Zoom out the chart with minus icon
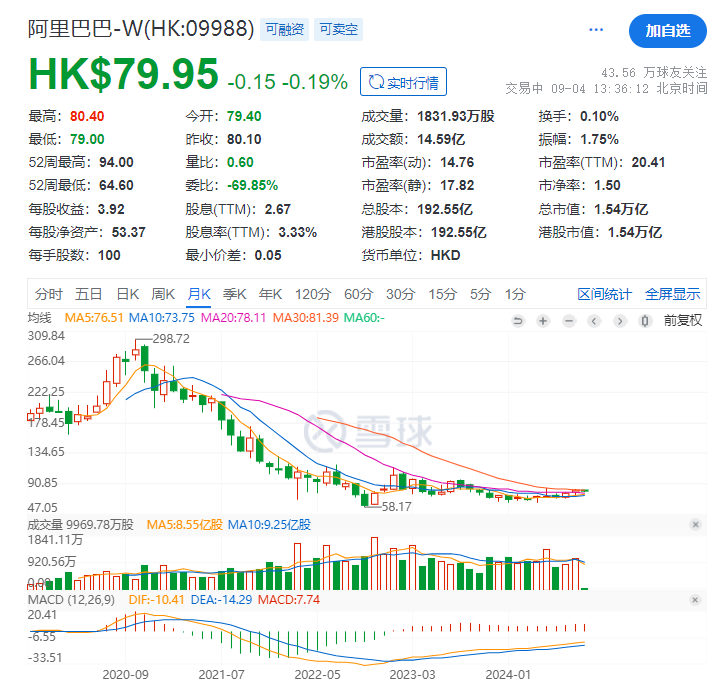 click(568, 321)
